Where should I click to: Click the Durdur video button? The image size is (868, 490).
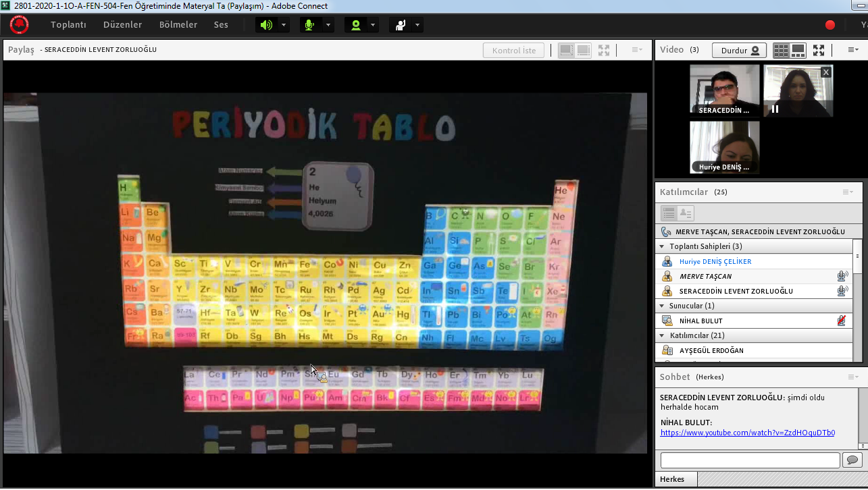pyautogui.click(x=739, y=51)
